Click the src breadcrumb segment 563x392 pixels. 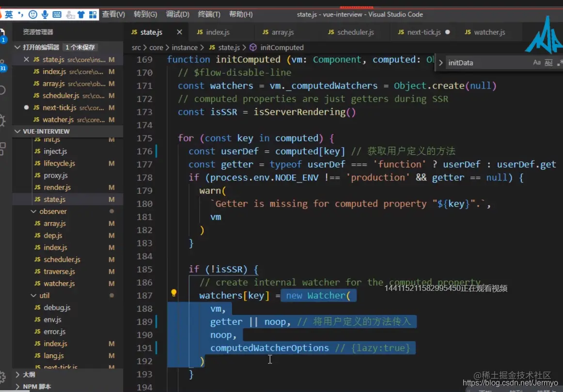point(136,47)
